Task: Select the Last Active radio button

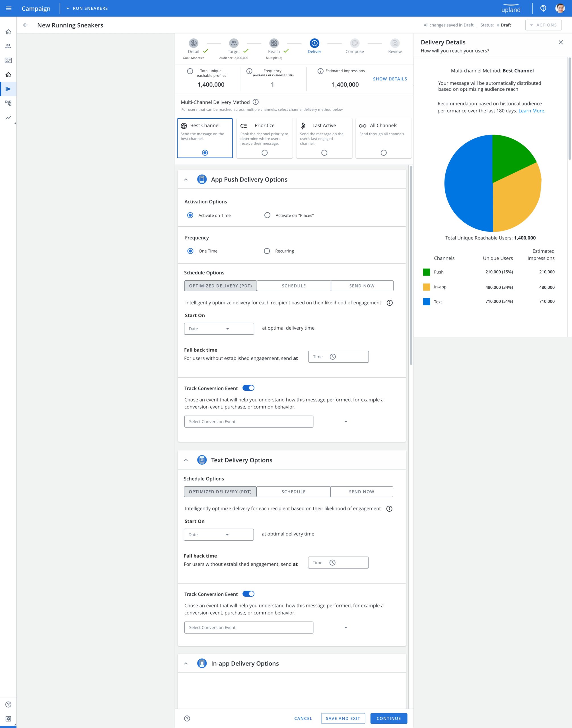Action: point(324,152)
